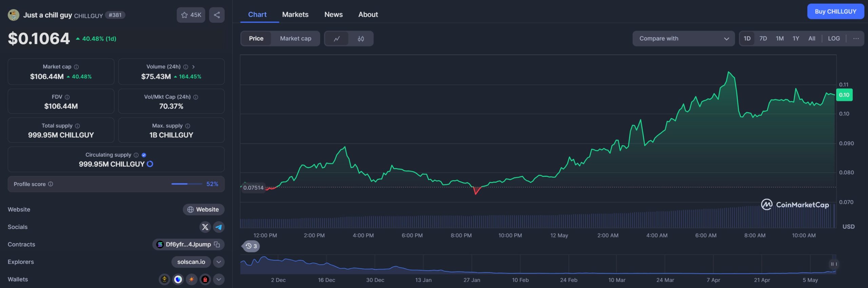This screenshot has height=288, width=868.
Task: Open the red backpack wallet icon
Action: (205, 280)
